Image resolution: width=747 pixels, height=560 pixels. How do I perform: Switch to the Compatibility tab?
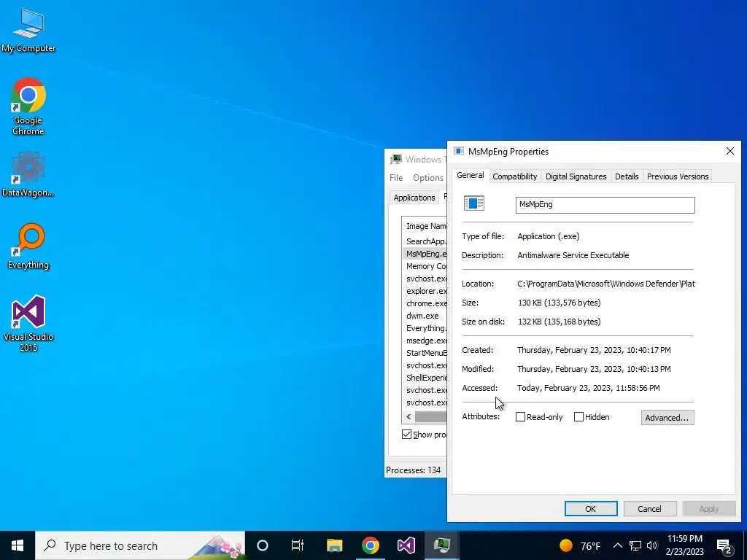pyautogui.click(x=514, y=176)
